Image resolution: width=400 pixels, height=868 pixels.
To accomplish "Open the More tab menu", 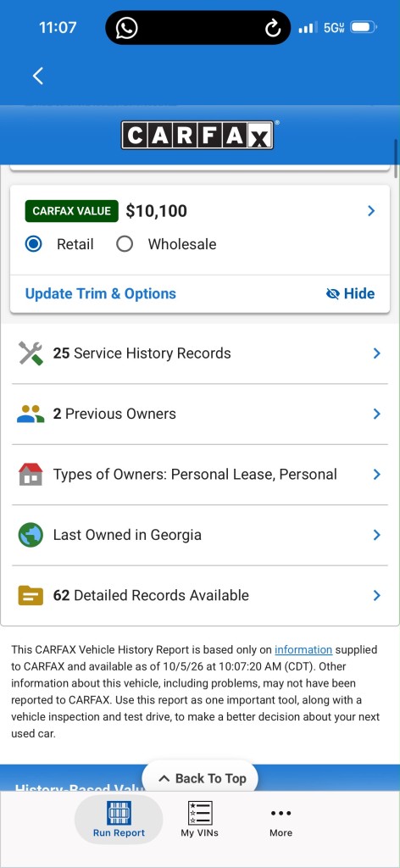I will coord(281,821).
